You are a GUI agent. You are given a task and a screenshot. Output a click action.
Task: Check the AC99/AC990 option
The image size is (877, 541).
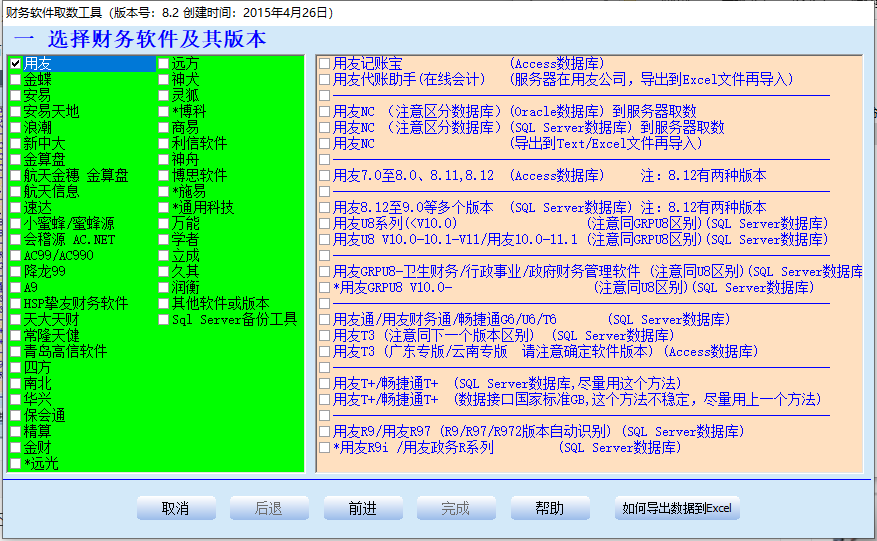coord(16,256)
